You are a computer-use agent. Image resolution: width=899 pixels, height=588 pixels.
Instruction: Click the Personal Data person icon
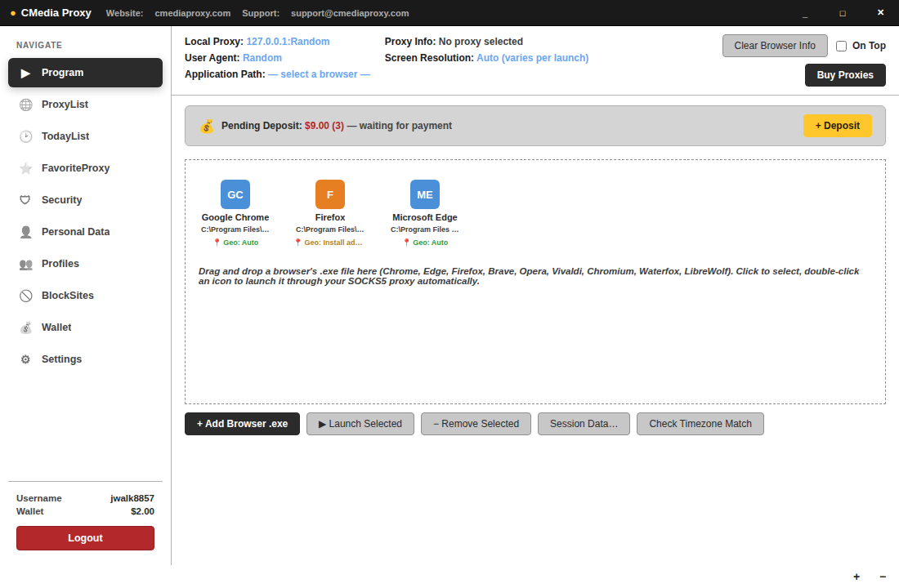26,232
